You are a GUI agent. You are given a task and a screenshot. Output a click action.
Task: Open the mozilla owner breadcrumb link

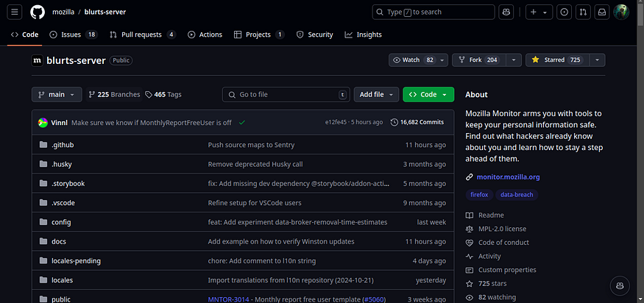tap(63, 12)
